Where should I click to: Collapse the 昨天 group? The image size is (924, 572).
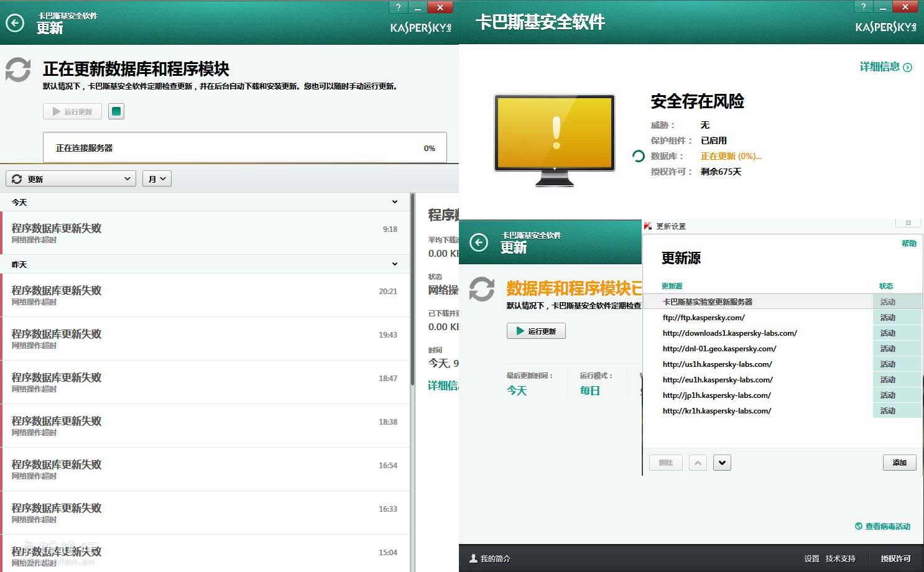(394, 264)
